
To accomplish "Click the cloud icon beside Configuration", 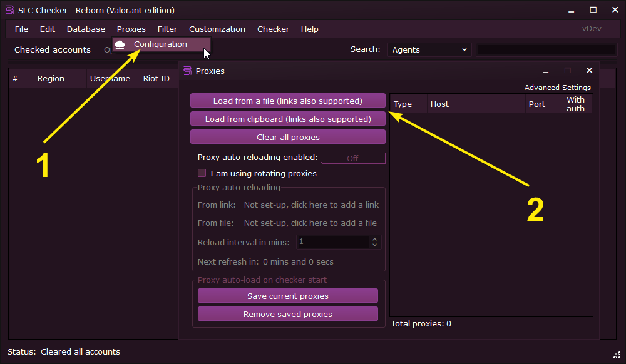I will coord(120,44).
